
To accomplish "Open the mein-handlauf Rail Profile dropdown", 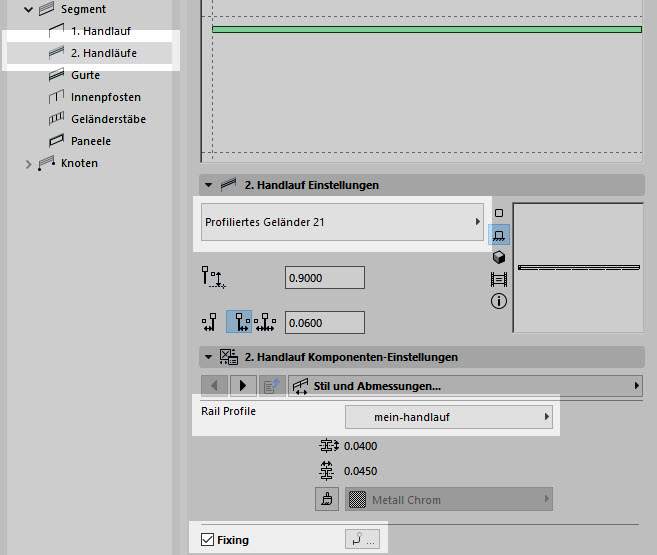I will point(449,417).
